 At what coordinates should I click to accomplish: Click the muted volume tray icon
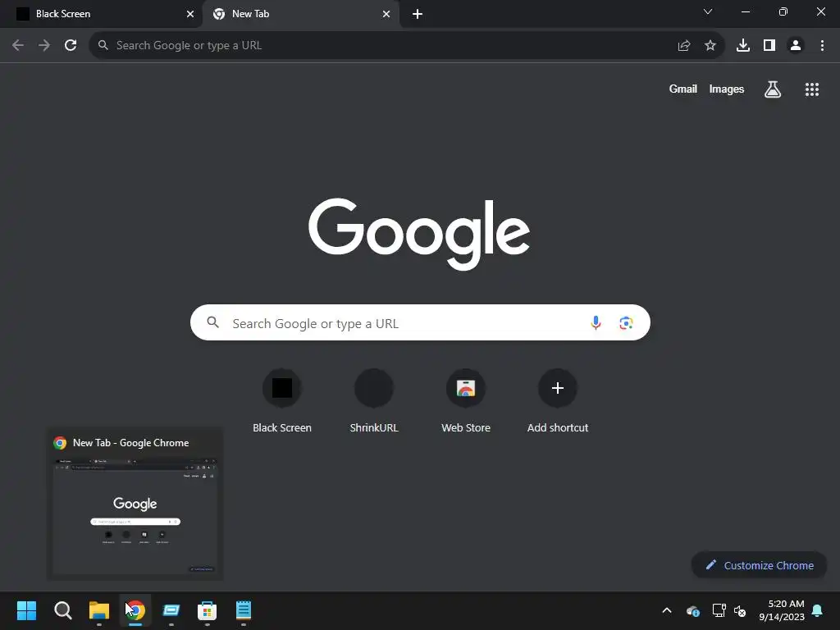[x=740, y=610]
